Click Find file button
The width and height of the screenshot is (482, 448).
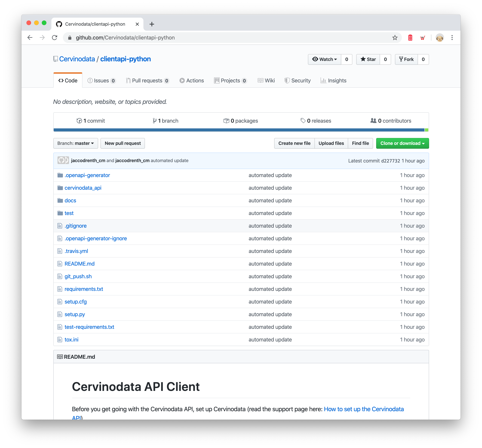(x=360, y=143)
